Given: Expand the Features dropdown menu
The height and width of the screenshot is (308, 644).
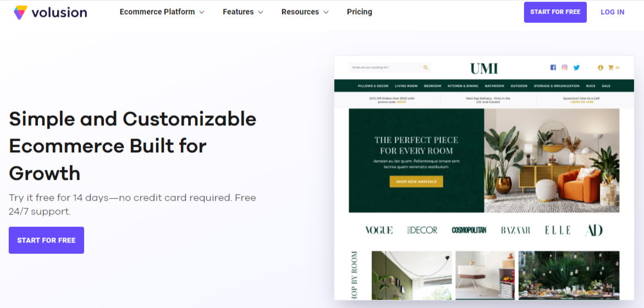Looking at the screenshot, I should point(243,12).
